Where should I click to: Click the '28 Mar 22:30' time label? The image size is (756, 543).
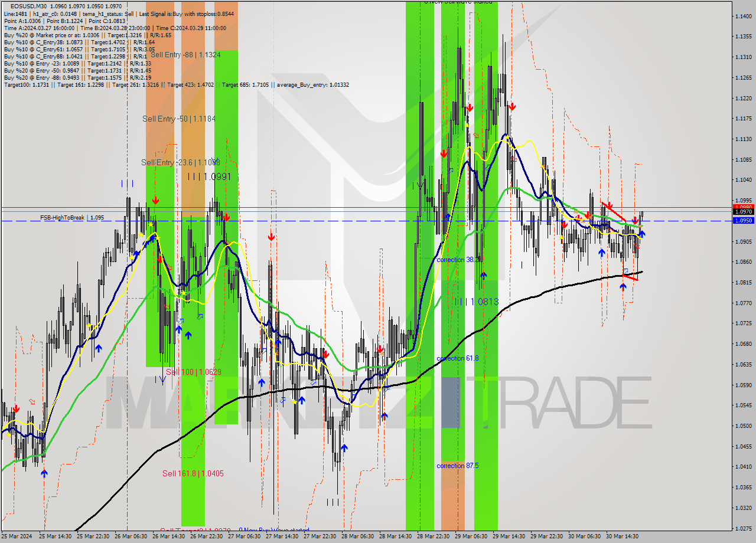(x=434, y=537)
